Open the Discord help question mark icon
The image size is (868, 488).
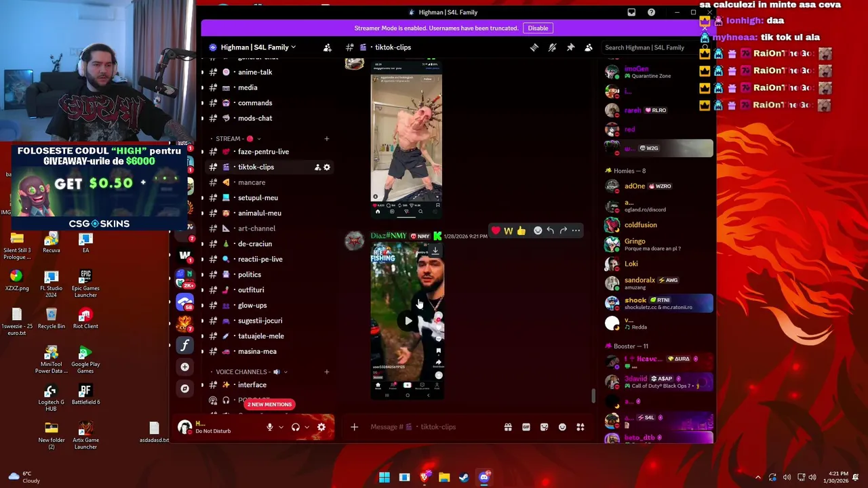tap(651, 12)
